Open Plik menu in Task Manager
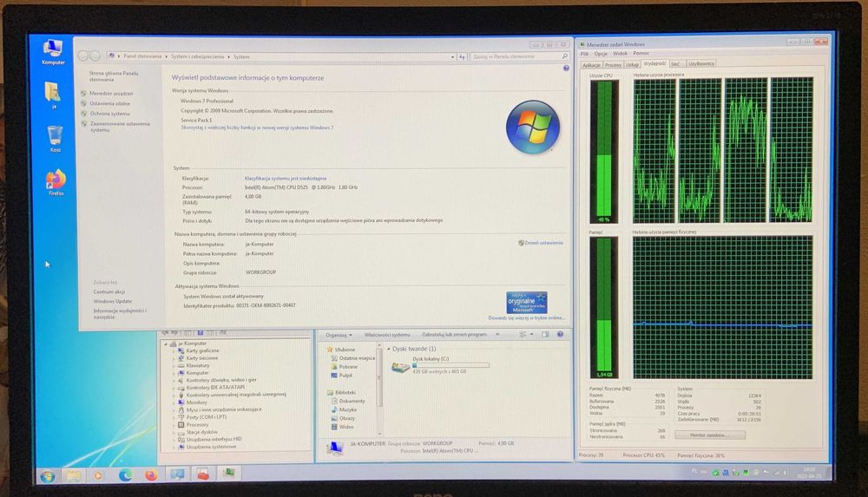Screen dimensions: 868x497 584,54
